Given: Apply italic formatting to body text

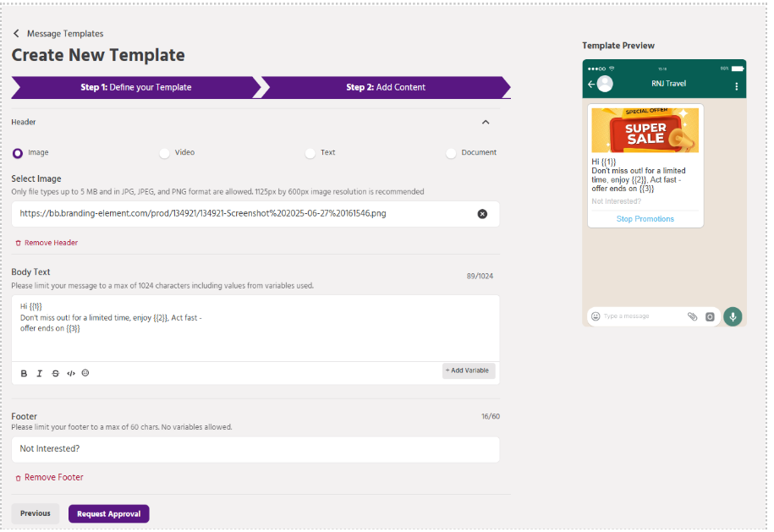Looking at the screenshot, I should point(39,373).
